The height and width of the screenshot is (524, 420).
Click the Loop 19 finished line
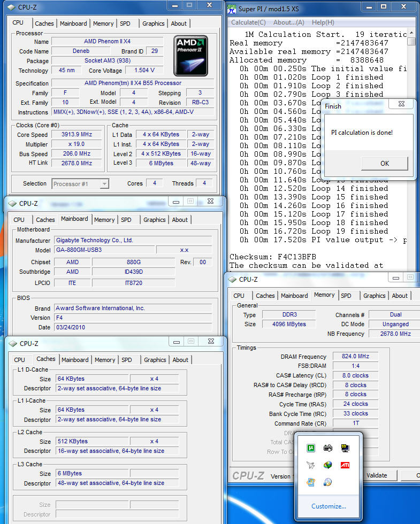[x=314, y=231]
